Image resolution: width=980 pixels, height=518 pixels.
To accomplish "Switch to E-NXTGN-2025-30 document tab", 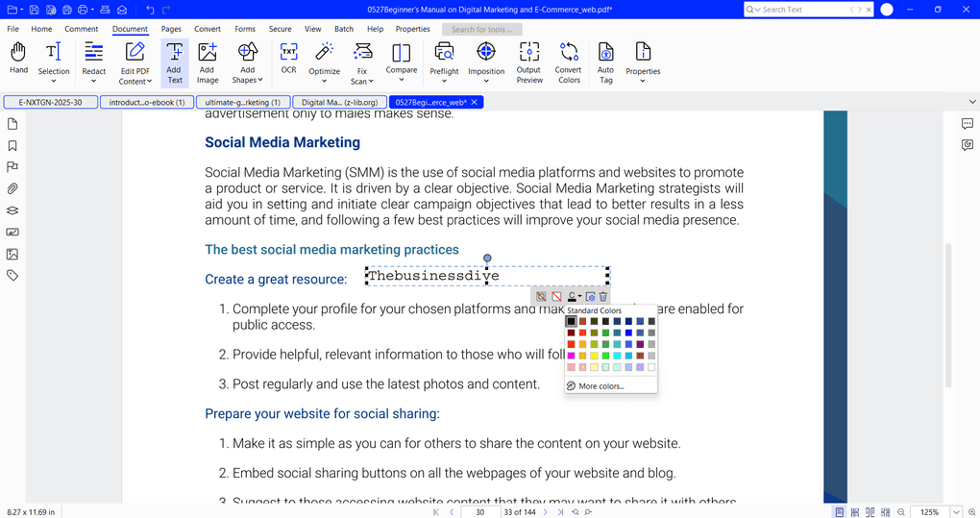I will coord(51,102).
